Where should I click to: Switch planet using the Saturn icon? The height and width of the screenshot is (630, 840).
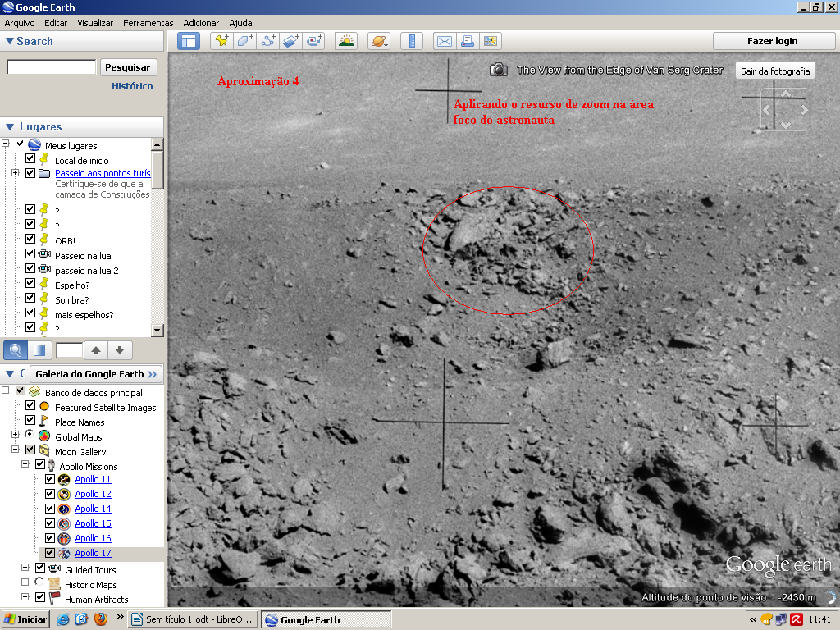[x=379, y=41]
